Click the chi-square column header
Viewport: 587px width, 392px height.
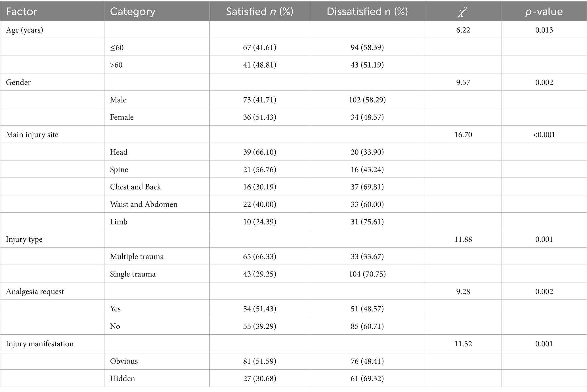[463, 11]
